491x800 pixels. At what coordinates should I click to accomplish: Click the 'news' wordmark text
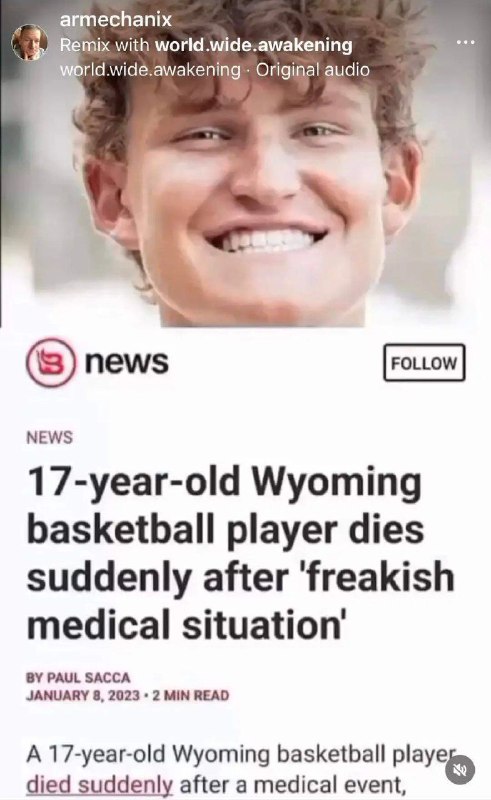126,362
